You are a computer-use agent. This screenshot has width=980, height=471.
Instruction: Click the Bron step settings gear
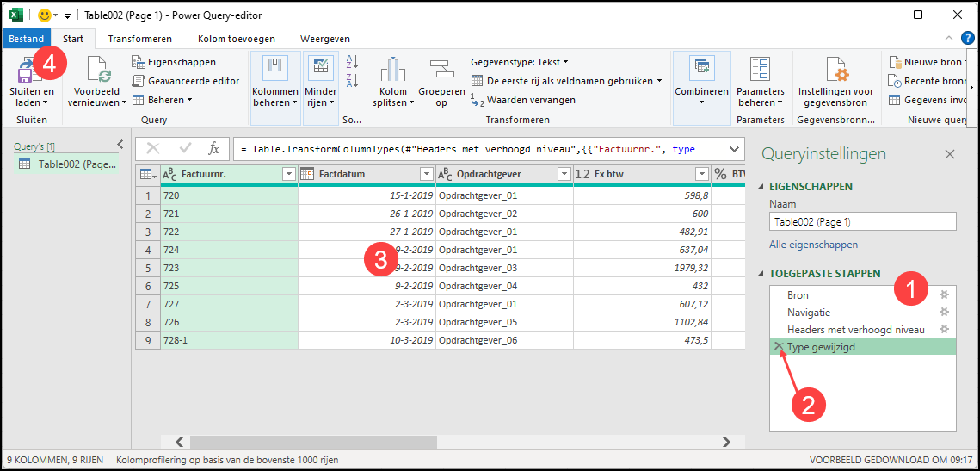coord(945,294)
